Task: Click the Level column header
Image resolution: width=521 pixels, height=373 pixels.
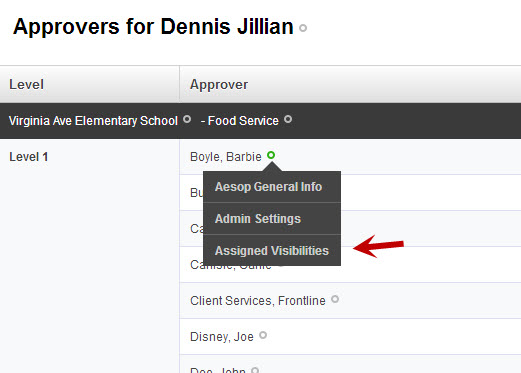Action: click(26, 84)
